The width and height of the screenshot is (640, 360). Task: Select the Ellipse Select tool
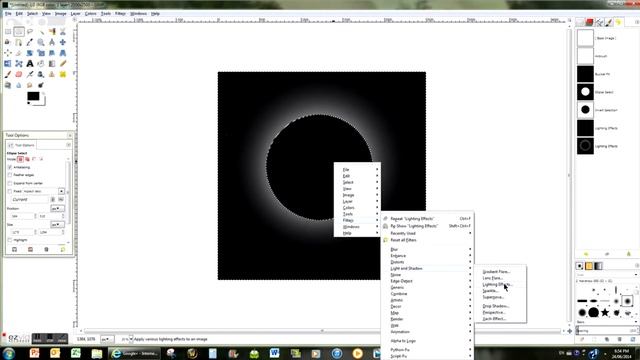(19, 31)
